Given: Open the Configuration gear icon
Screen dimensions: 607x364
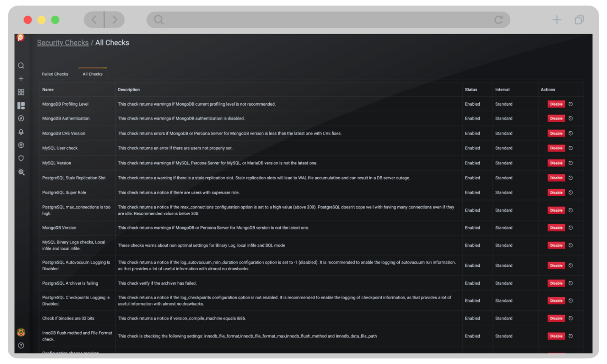Looking at the screenshot, I should pyautogui.click(x=21, y=145).
